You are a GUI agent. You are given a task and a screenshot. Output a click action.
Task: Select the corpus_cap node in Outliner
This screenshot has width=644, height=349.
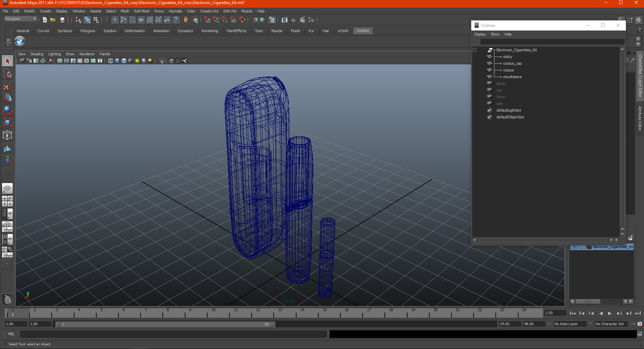(512, 63)
